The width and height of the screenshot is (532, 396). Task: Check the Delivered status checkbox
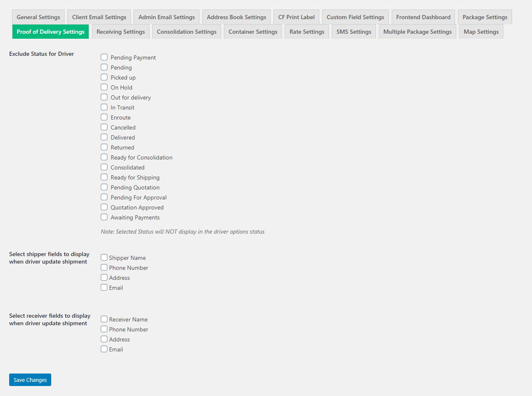coord(104,137)
